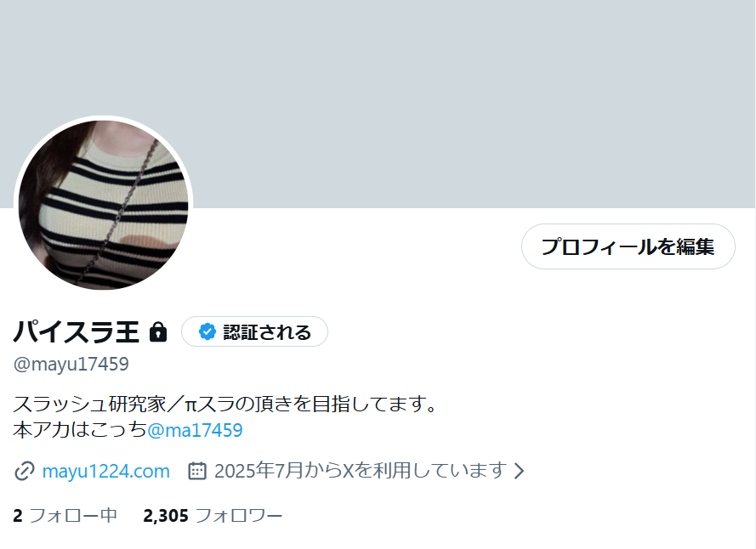Visit the mentioned @ma17459 account
Viewport: 756px width, 549px height.
pyautogui.click(x=195, y=430)
